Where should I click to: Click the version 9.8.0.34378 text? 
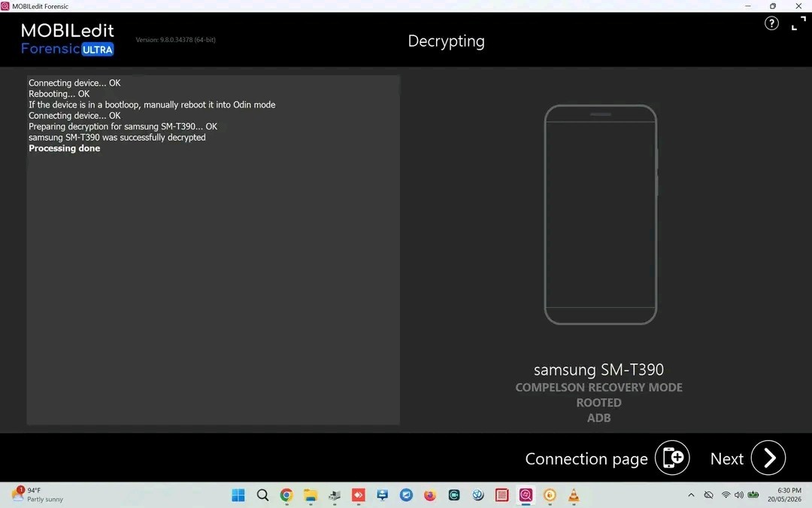pos(175,40)
